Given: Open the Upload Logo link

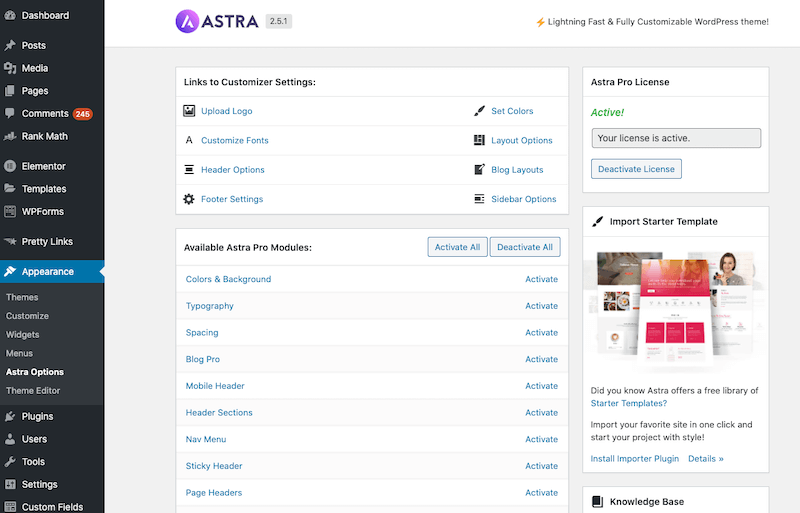Looking at the screenshot, I should click(x=227, y=111).
